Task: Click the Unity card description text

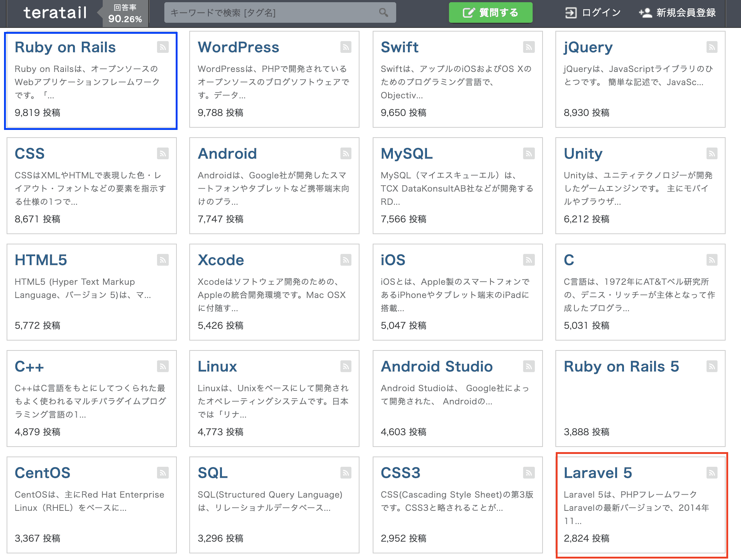Action: (638, 189)
